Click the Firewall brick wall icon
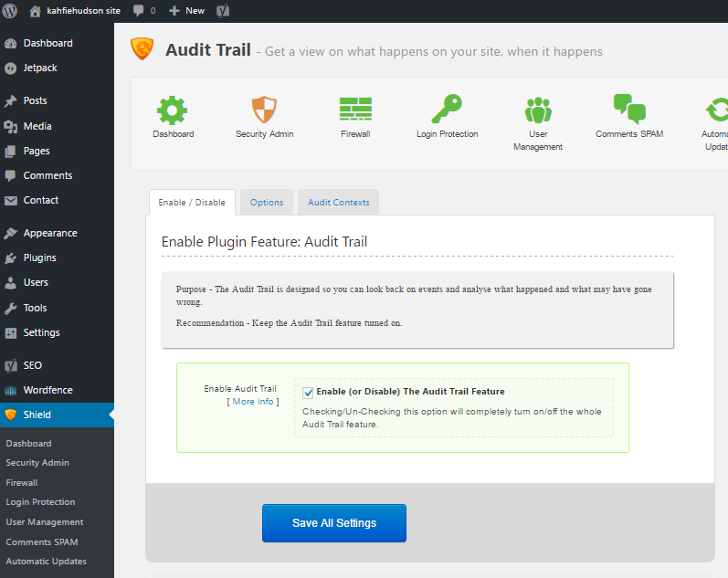This screenshot has width=728, height=578. [355, 110]
